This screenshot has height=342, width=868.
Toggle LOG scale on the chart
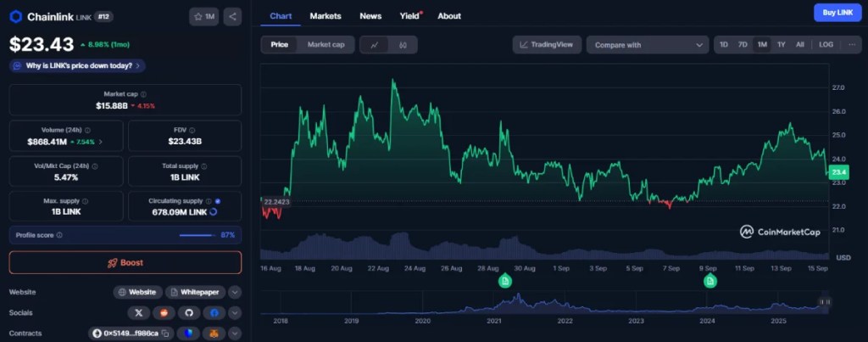coord(826,45)
